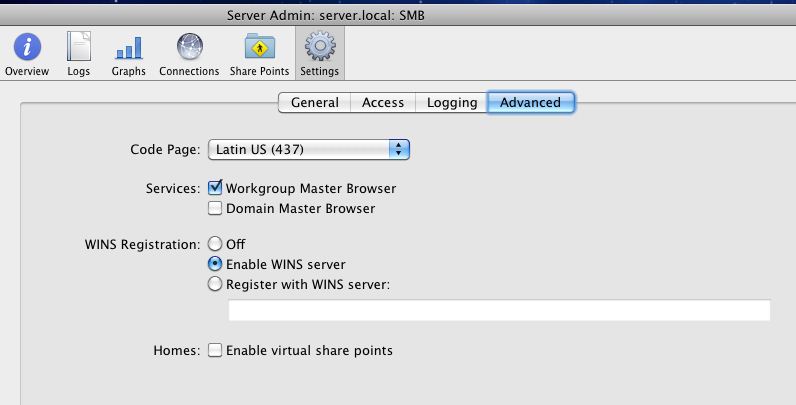Enable Domain Master Browser checkbox
Image resolution: width=796 pixels, height=405 pixels.
(x=215, y=209)
